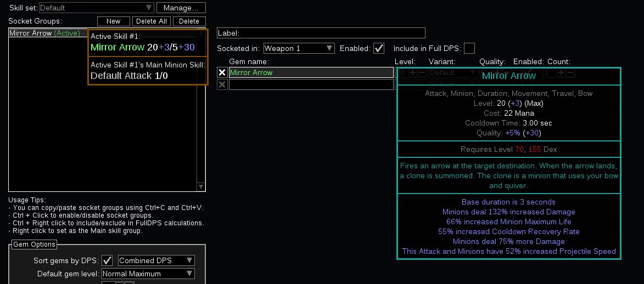Viewport: 644px width, 284px height.
Task: Click '55% increased Cooldown Recovery Rate' line
Action: tap(508, 231)
